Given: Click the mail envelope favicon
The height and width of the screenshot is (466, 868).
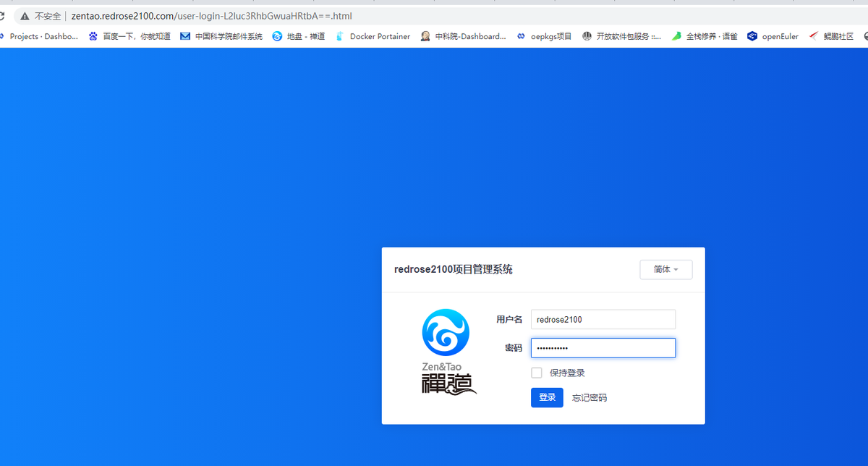Looking at the screenshot, I should [185, 36].
